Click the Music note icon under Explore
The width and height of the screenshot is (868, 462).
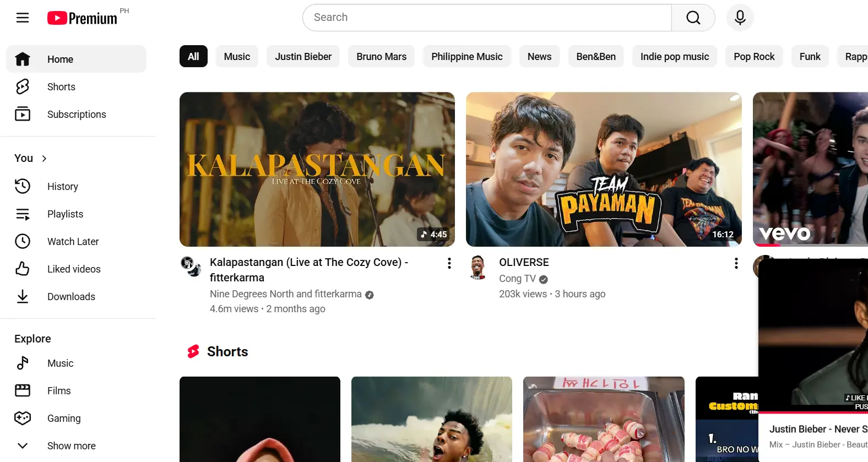[x=23, y=363]
